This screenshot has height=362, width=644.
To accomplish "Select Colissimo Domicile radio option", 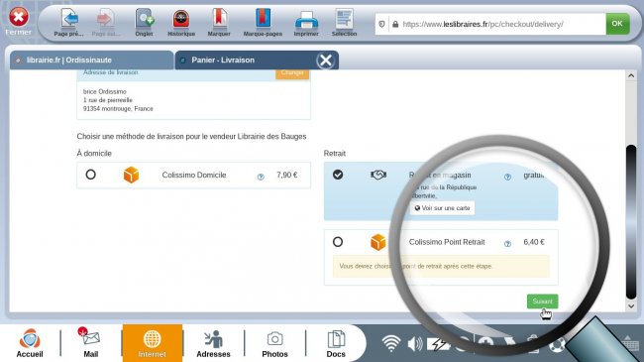I will [91, 175].
